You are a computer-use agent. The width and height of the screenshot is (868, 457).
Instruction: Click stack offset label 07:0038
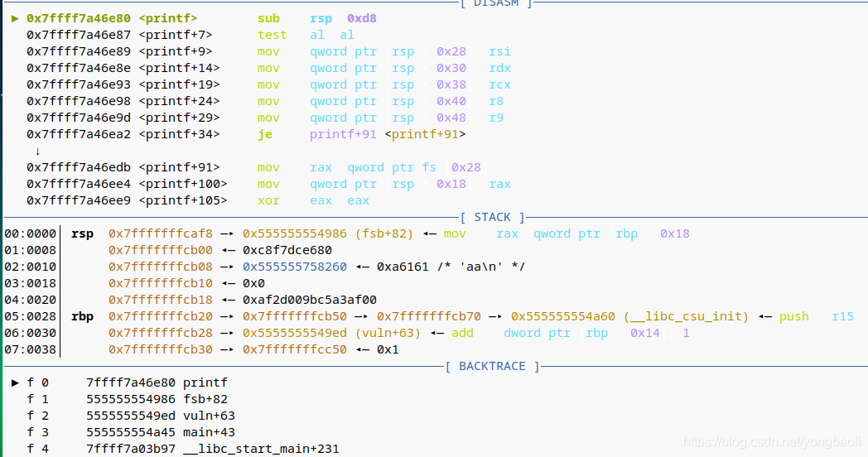(31, 350)
